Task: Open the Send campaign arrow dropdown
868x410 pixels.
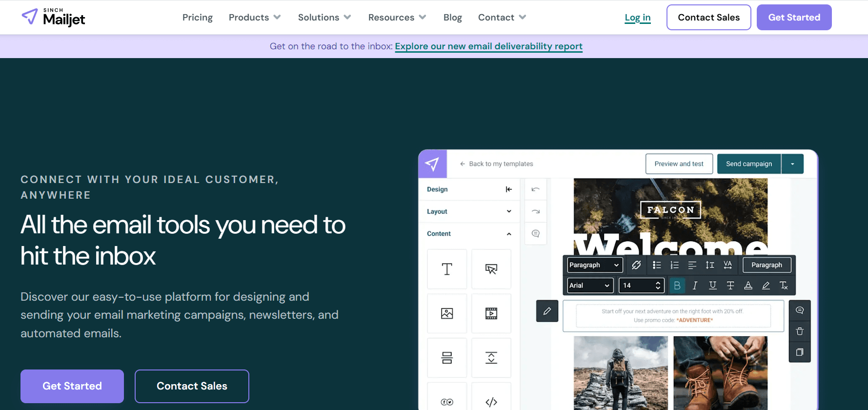Action: [x=792, y=164]
